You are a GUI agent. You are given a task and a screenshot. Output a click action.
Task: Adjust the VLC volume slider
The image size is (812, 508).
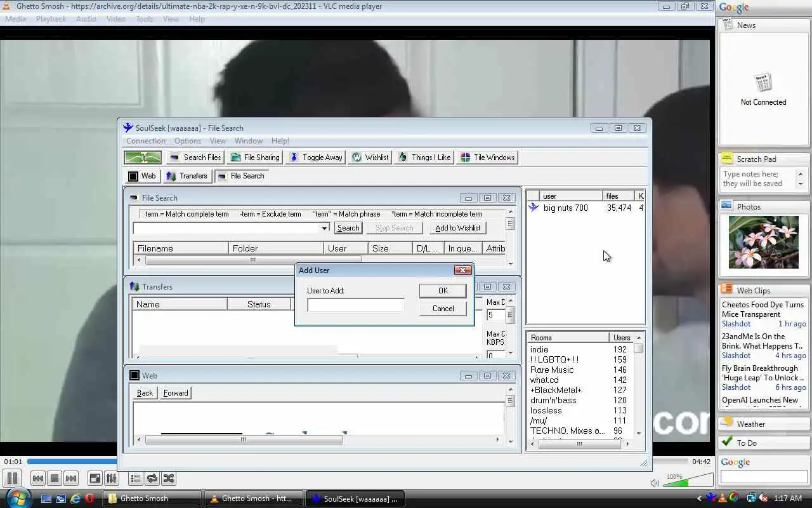click(688, 481)
